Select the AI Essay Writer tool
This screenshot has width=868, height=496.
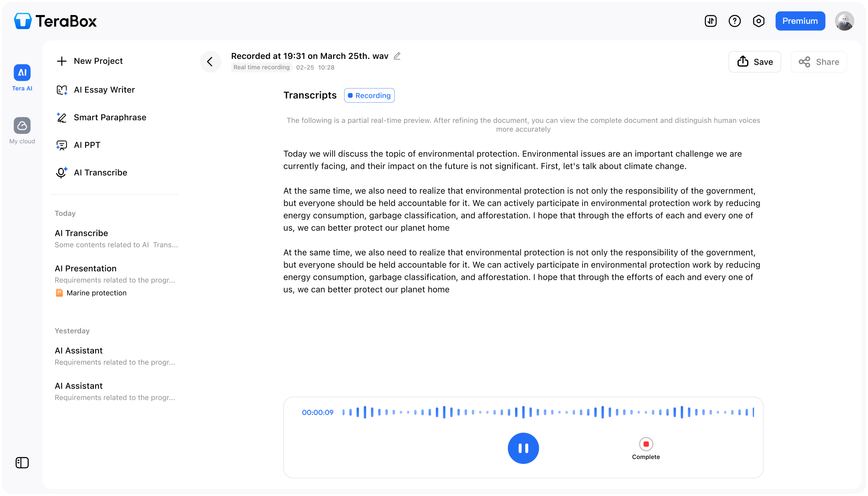[104, 89]
